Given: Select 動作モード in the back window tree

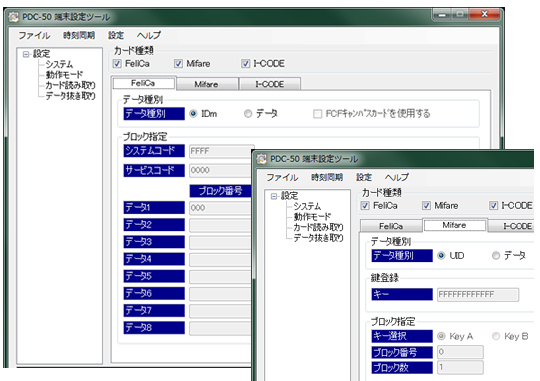Looking at the screenshot, I should click(x=64, y=75).
